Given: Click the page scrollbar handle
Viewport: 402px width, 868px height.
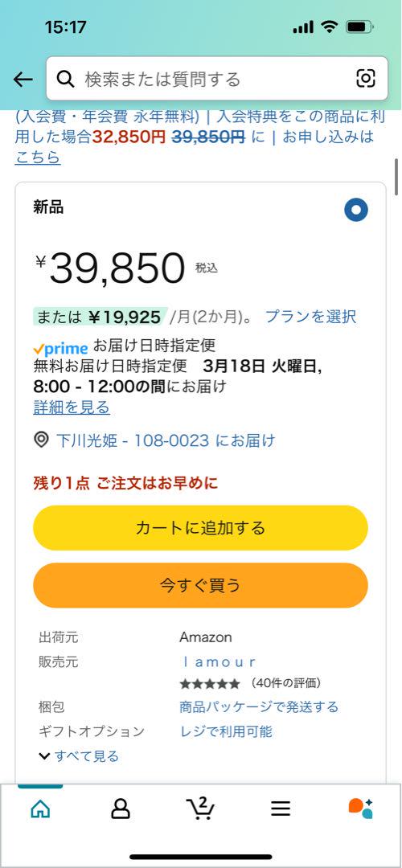Looking at the screenshot, I should pyautogui.click(x=396, y=177).
